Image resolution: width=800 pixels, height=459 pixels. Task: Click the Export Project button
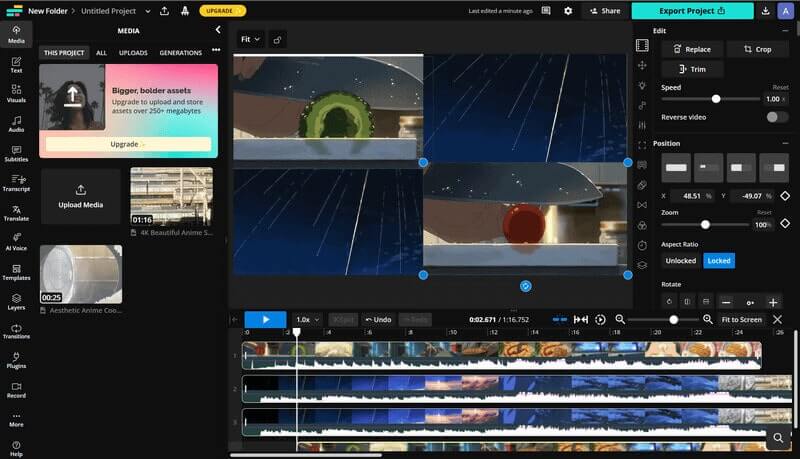click(x=692, y=11)
